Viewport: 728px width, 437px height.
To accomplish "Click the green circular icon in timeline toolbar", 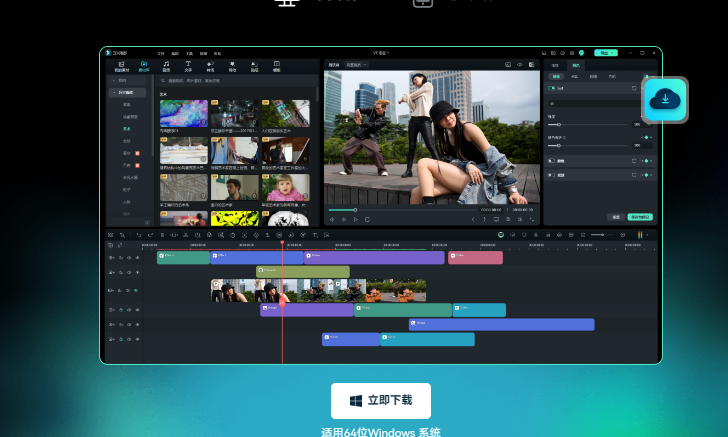I will coord(500,235).
